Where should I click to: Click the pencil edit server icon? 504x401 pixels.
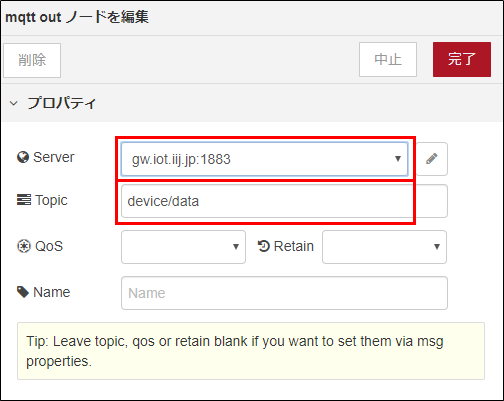tap(432, 159)
